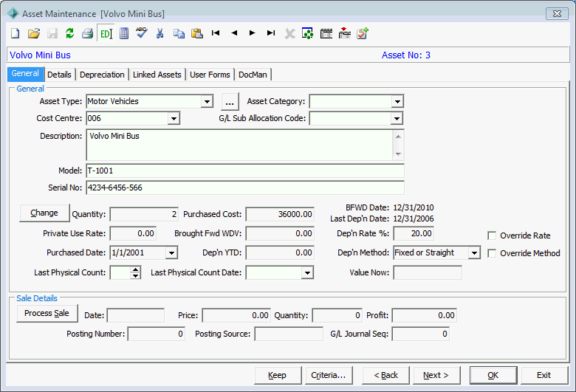576x392 pixels.
Task: Open the Last Physical Count Date dropdown
Action: point(307,272)
